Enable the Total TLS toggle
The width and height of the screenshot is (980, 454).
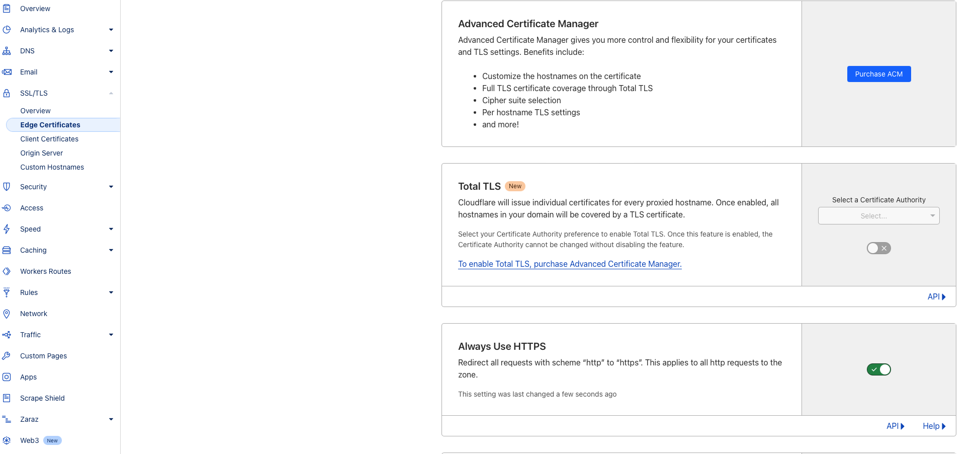pyautogui.click(x=878, y=248)
